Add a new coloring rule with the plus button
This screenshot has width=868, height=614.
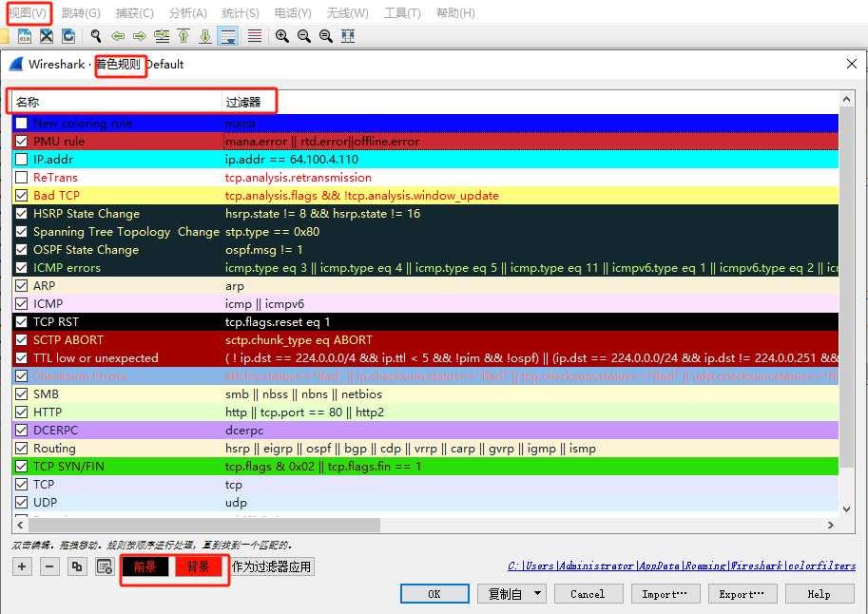(20, 566)
